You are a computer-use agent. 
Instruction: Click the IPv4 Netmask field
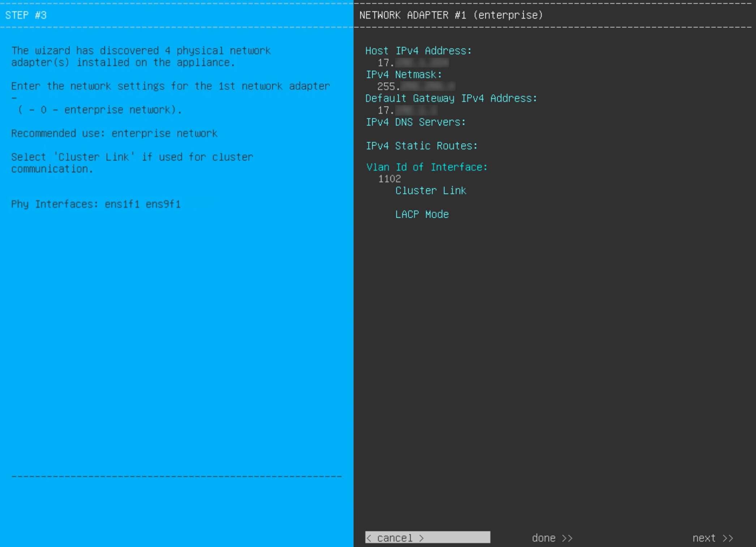pyautogui.click(x=404, y=75)
